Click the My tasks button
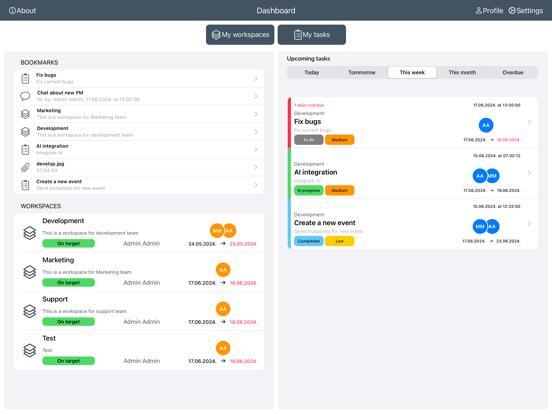 pyautogui.click(x=312, y=34)
